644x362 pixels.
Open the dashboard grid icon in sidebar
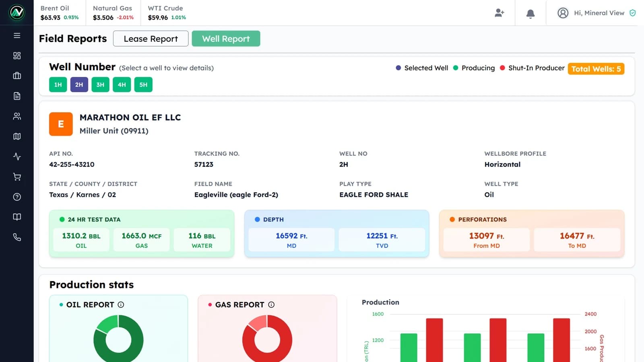click(x=17, y=56)
